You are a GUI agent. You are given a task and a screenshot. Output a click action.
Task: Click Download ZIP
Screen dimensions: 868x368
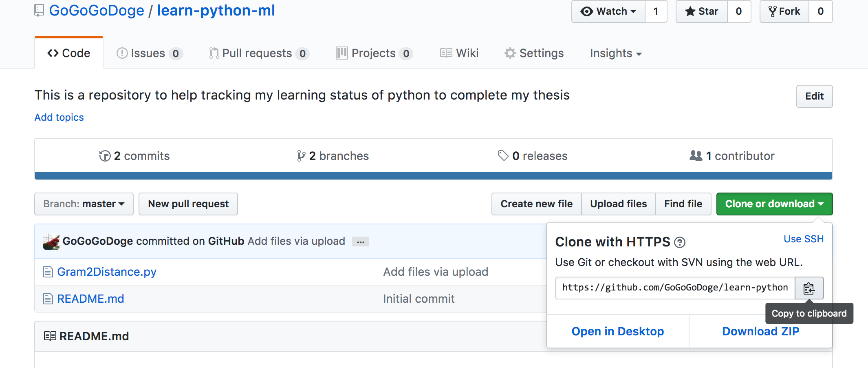click(x=761, y=331)
